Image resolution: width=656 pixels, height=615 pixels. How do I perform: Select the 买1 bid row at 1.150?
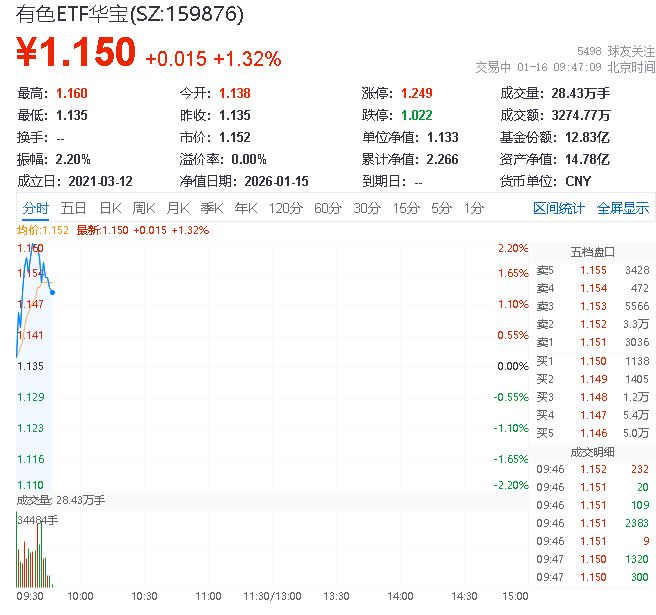point(591,361)
